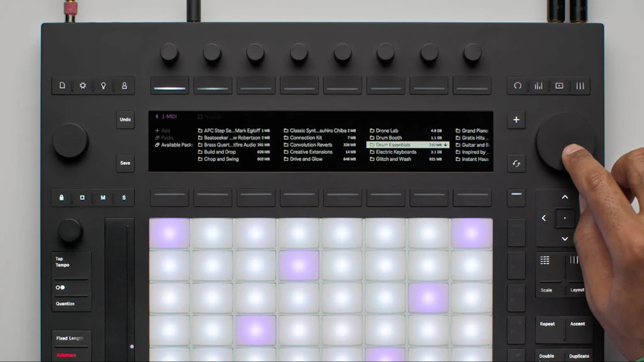Screen dimensions: 644x362
Task: Click the Brass Quartet 261 MB row
Action: tap(234, 145)
